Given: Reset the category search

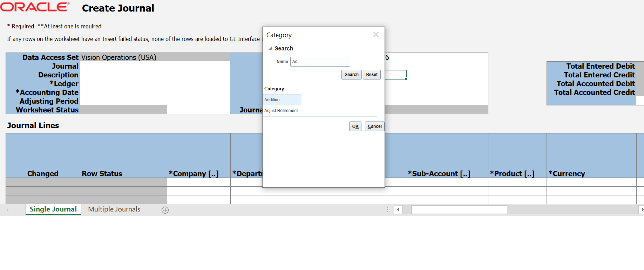Looking at the screenshot, I should [372, 75].
